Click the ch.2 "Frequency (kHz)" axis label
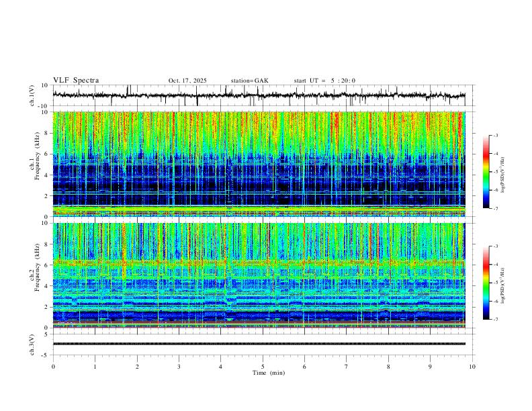The image size is (532, 411). [37, 267]
